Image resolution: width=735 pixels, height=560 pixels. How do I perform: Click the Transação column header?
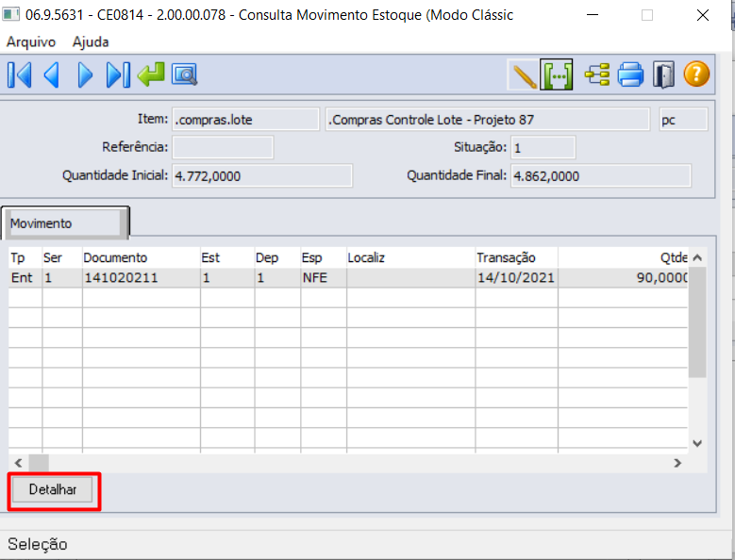516,257
